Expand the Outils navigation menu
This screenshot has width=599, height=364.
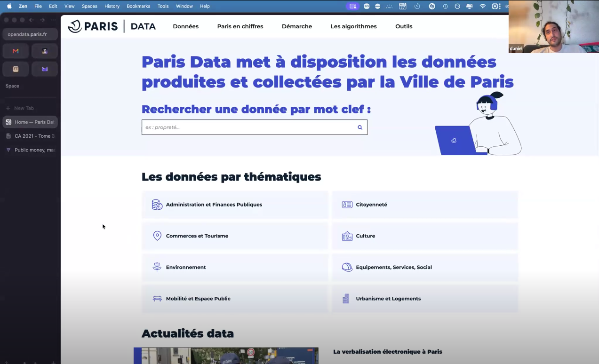(x=404, y=26)
